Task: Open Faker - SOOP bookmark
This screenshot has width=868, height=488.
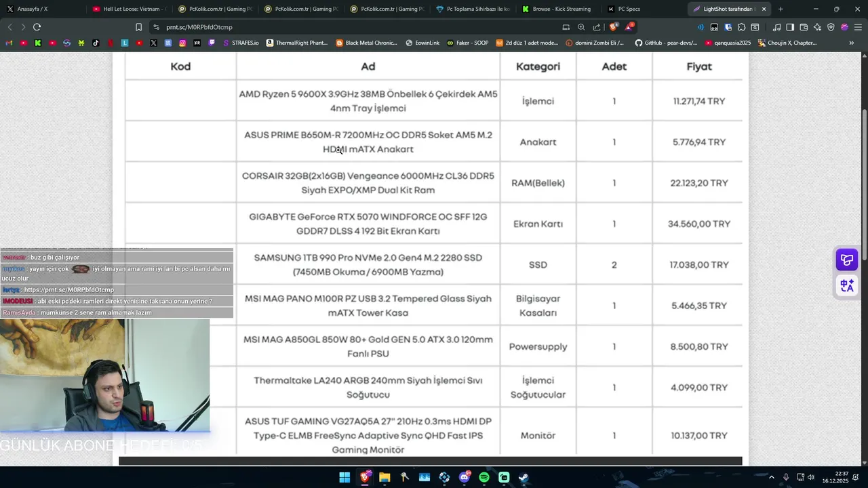Action: tap(468, 43)
